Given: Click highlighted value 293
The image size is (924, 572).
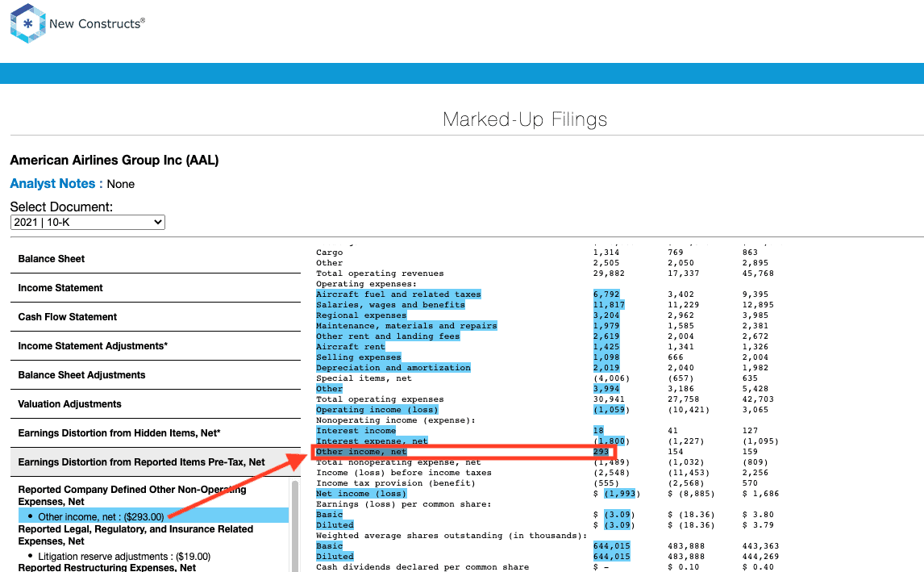Looking at the screenshot, I should pyautogui.click(x=601, y=452).
